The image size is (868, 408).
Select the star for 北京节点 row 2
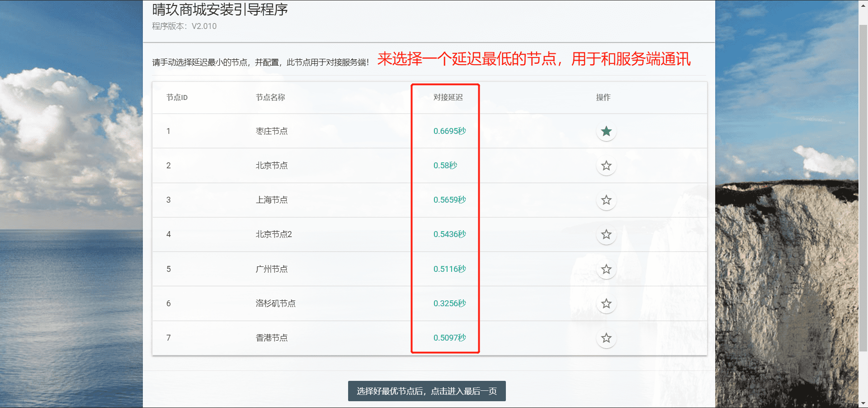tap(606, 166)
